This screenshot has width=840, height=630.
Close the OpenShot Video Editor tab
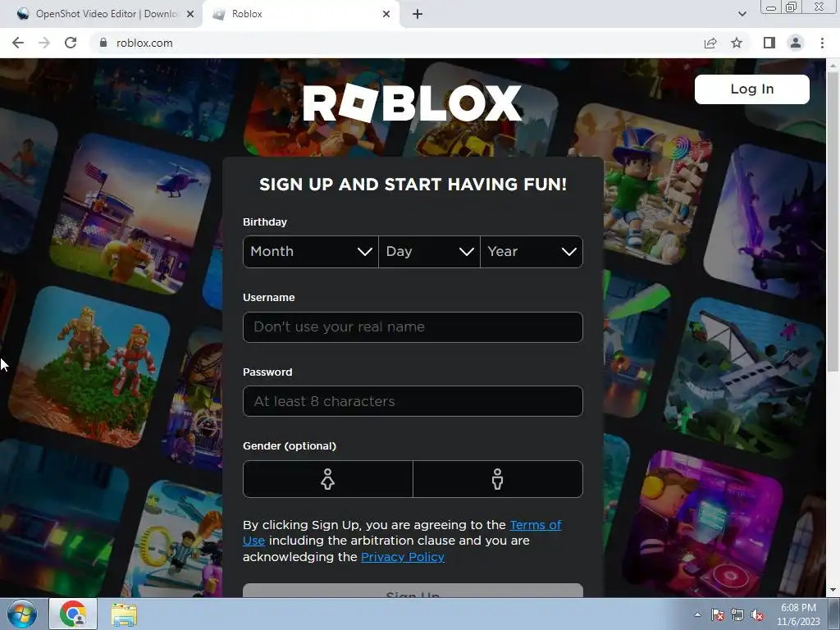[190, 14]
